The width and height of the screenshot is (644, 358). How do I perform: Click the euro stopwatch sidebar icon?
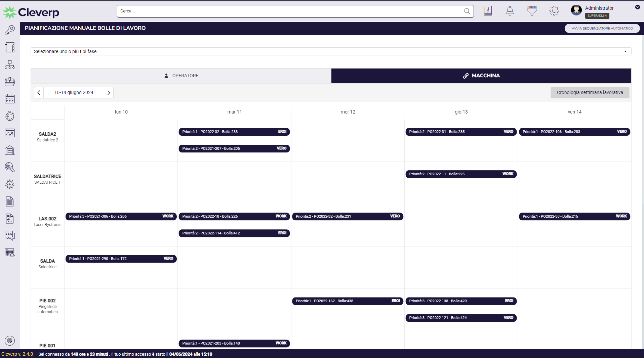point(10,116)
